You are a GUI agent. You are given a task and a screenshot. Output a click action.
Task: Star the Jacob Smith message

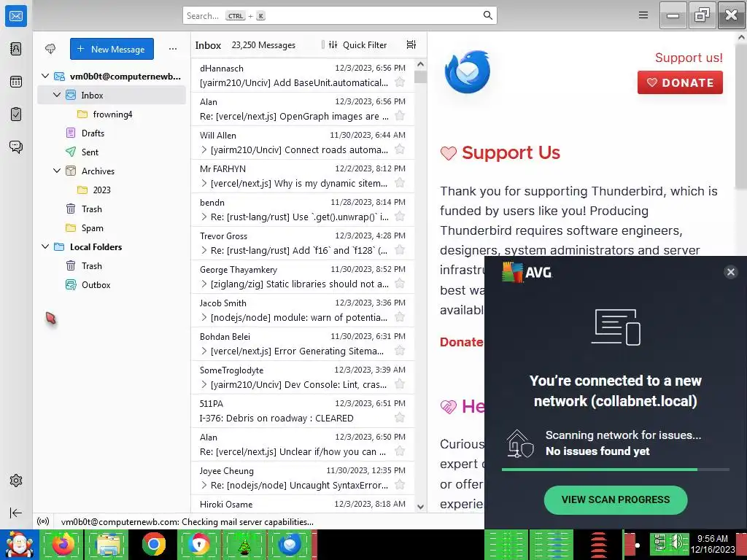400,317
